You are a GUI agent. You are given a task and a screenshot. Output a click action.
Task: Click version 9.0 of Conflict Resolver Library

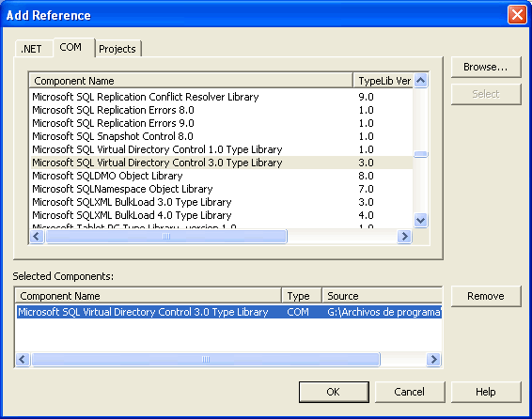[366, 97]
